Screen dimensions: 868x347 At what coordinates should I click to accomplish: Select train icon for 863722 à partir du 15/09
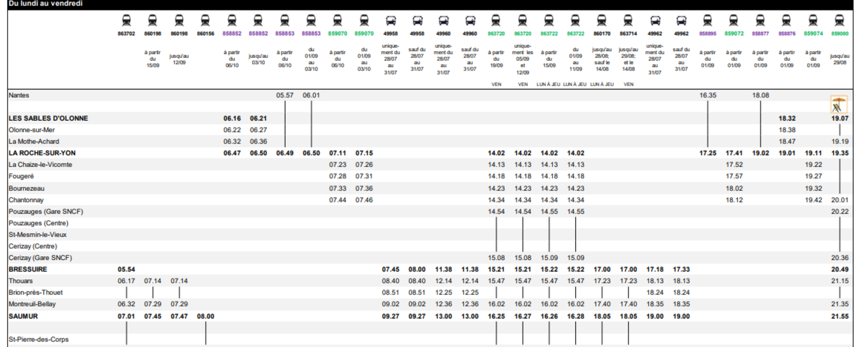[549, 20]
